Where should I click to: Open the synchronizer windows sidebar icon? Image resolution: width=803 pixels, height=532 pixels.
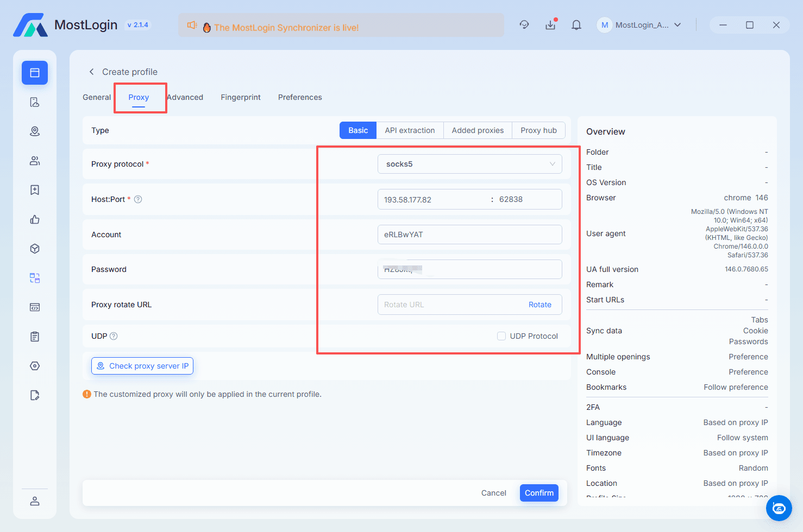point(35,278)
